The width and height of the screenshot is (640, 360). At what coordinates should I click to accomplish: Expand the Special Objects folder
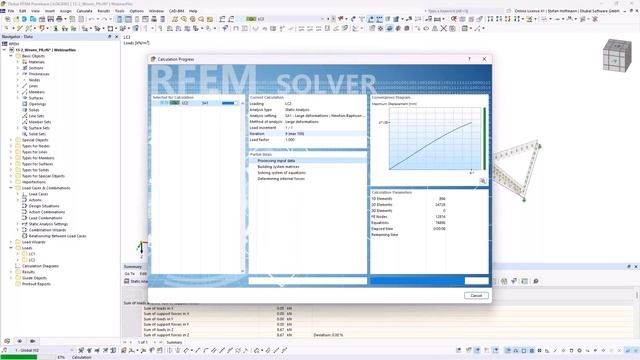coord(11,140)
